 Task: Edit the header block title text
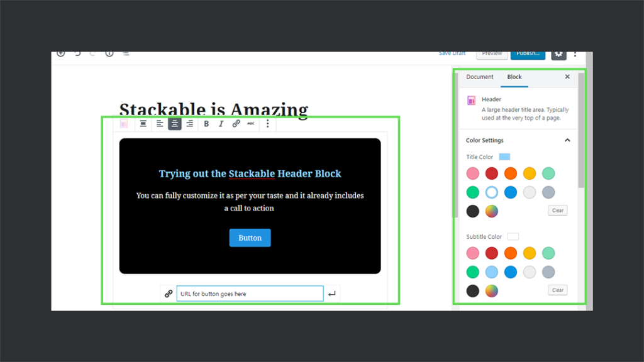[250, 173]
